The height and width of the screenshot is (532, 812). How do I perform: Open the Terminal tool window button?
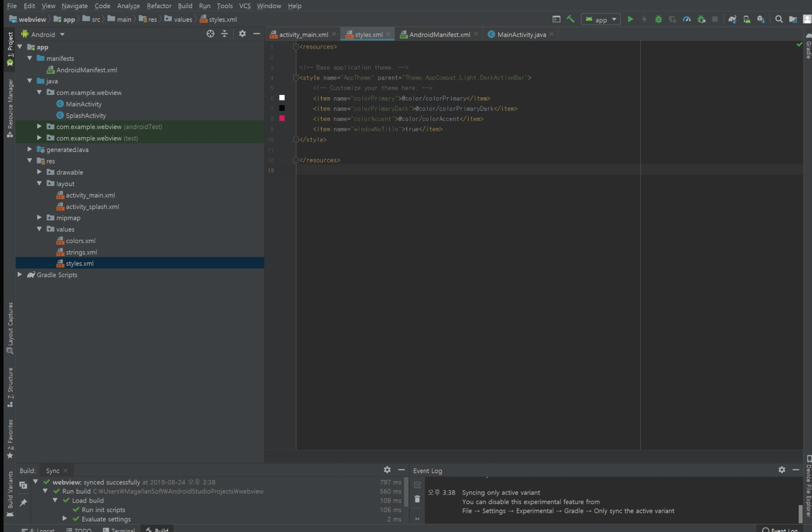[119, 530]
